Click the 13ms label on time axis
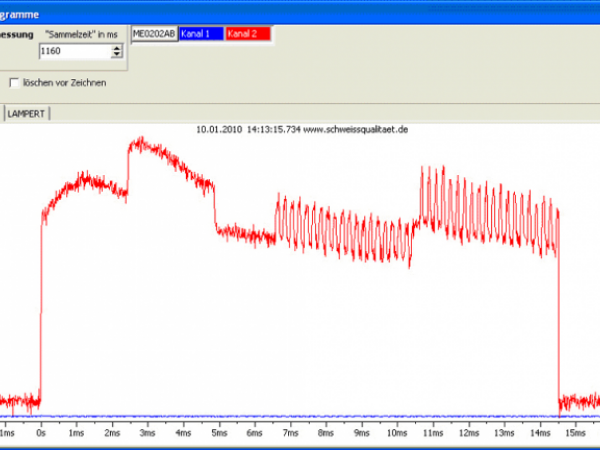Screen dimensions: 600x450 (504, 434)
